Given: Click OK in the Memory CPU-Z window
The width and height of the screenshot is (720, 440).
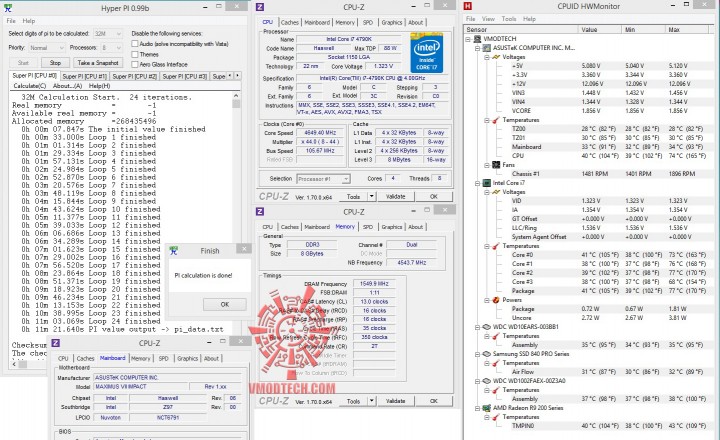Looking at the screenshot, I should pyautogui.click(x=433, y=401).
